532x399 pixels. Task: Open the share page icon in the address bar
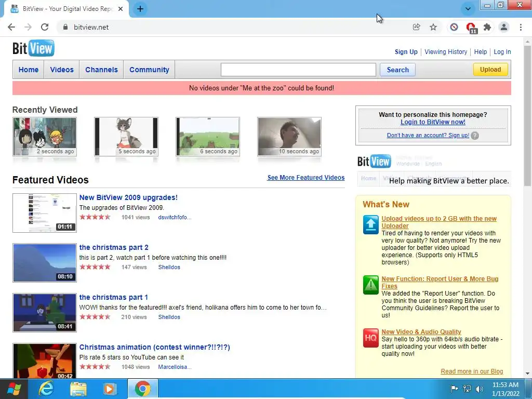coord(416,27)
